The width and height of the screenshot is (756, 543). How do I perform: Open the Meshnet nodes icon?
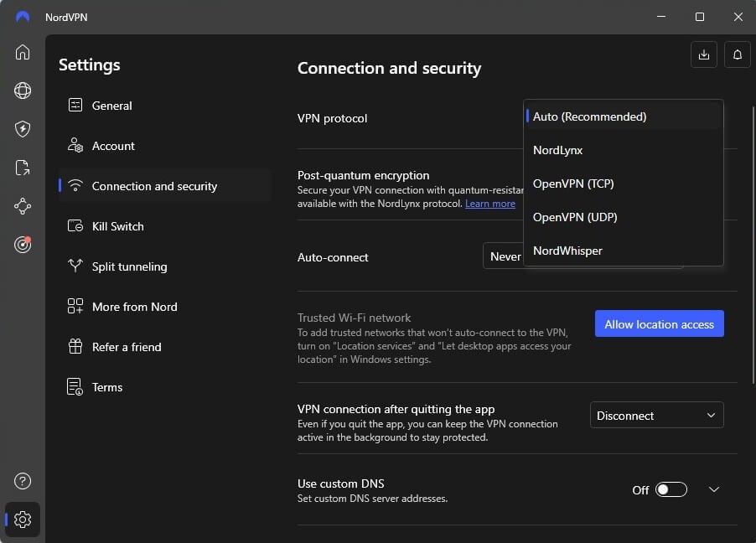(23, 206)
